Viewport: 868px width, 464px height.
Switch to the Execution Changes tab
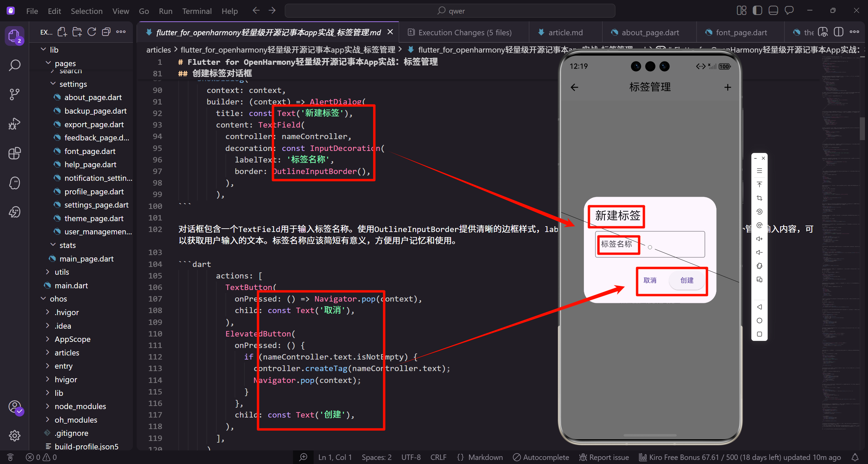tap(464, 32)
